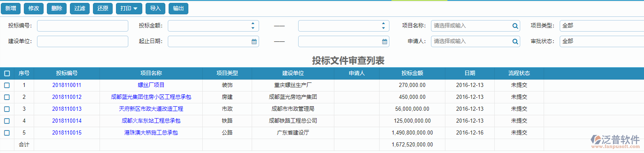Open 天府新区市政大道改造工程 link
The height and width of the screenshot is (153, 644).
pyautogui.click(x=151, y=109)
